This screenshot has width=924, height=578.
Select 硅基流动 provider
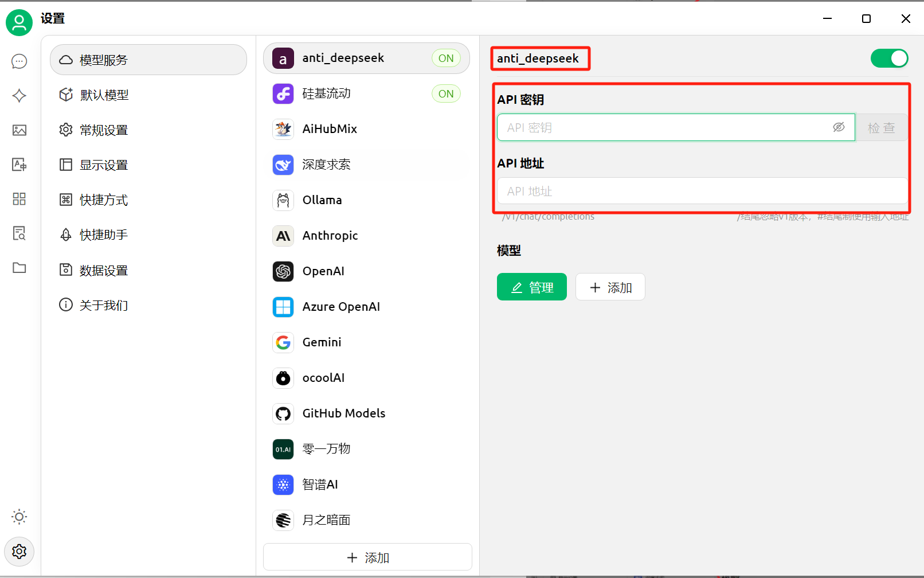pos(366,93)
